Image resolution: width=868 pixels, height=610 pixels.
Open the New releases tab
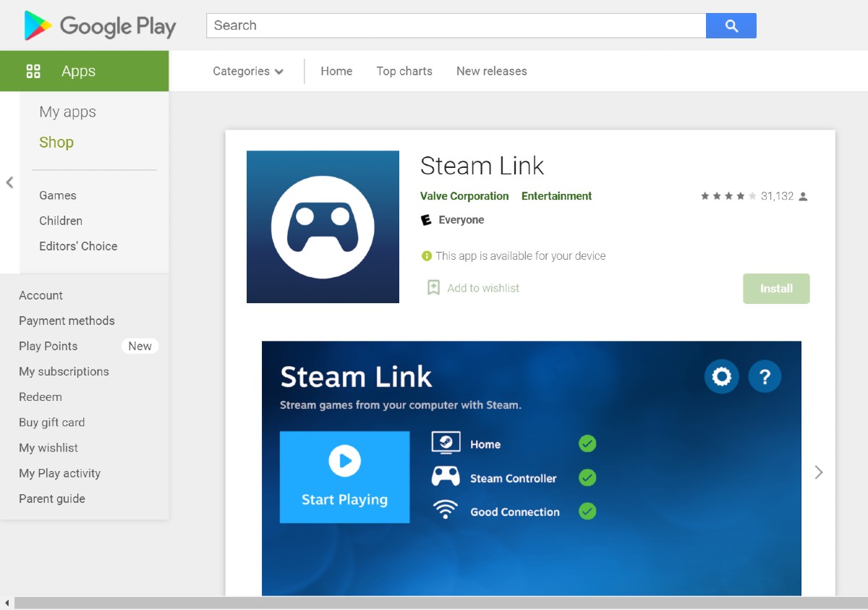tap(492, 71)
